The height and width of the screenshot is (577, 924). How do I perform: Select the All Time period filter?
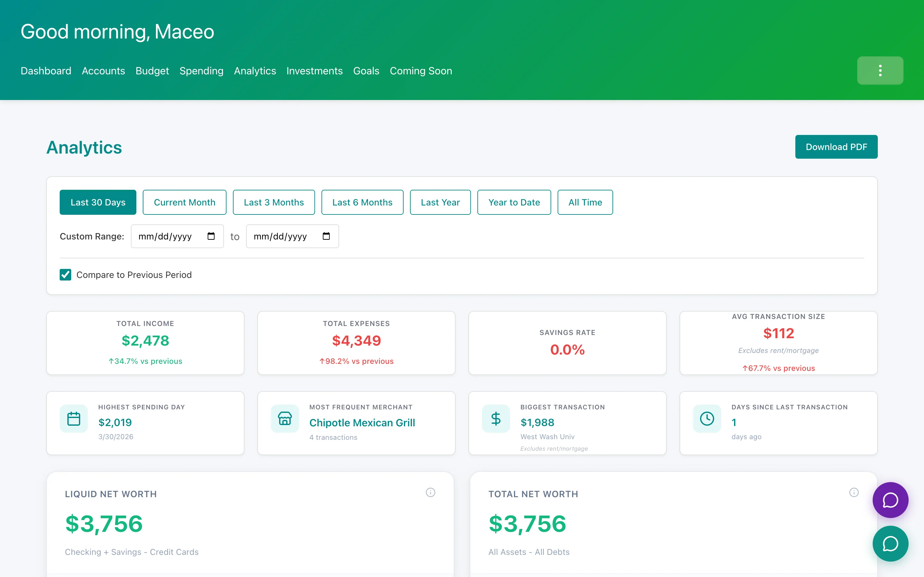[585, 202]
